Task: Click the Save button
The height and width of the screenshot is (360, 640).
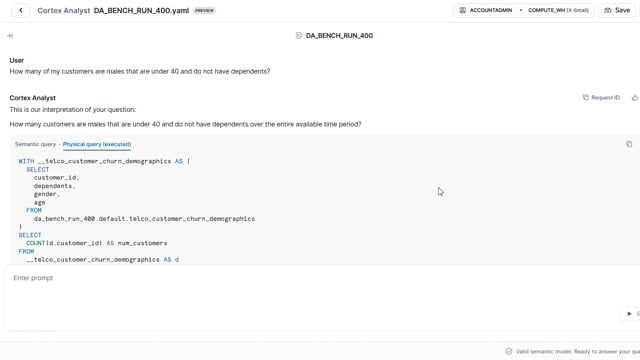Action: point(617,10)
